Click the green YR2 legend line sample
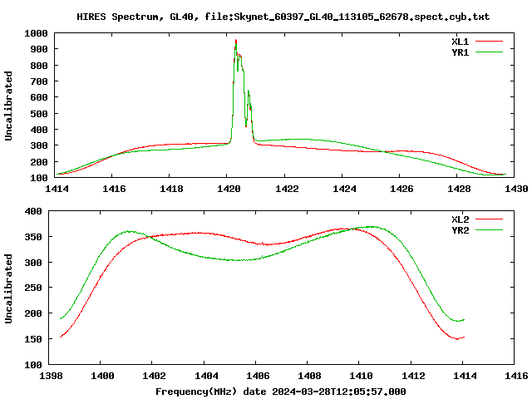The image size is (532, 399). [489, 230]
